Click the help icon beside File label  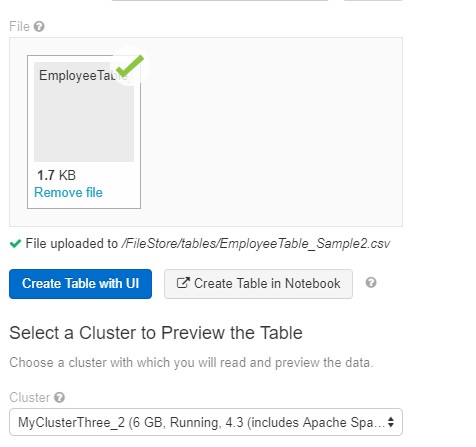pos(39,26)
